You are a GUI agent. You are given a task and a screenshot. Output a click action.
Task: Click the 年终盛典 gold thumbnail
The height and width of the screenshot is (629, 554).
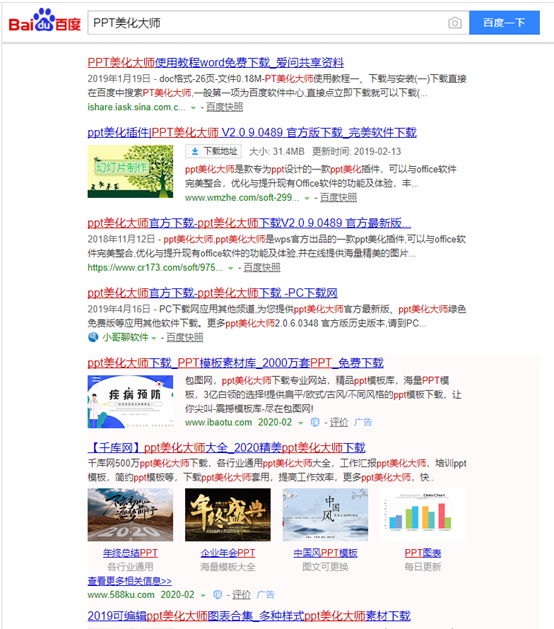228,515
